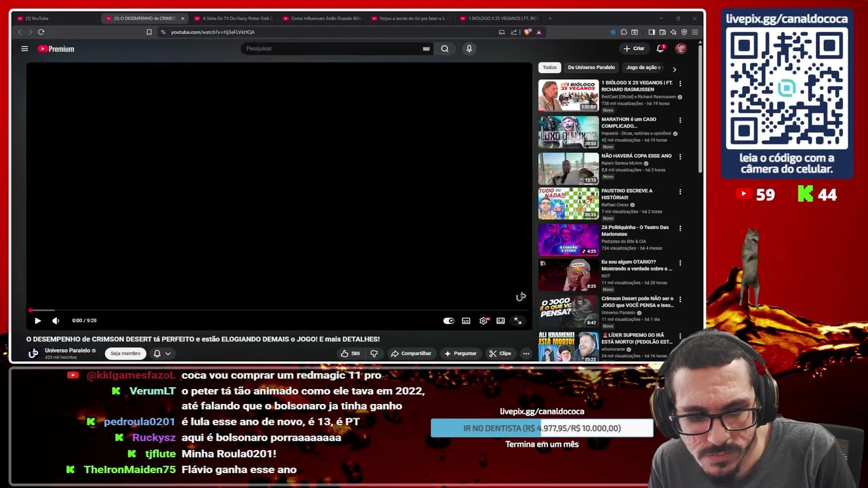This screenshot has width=868, height=488.
Task: Open browser extensions puzzle icon
Action: coord(623,32)
